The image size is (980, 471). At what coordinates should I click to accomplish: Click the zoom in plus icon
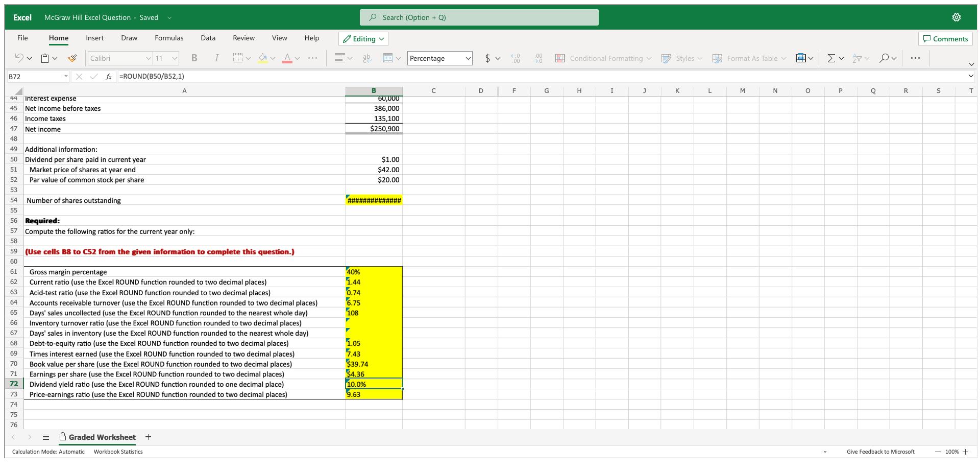pos(966,452)
